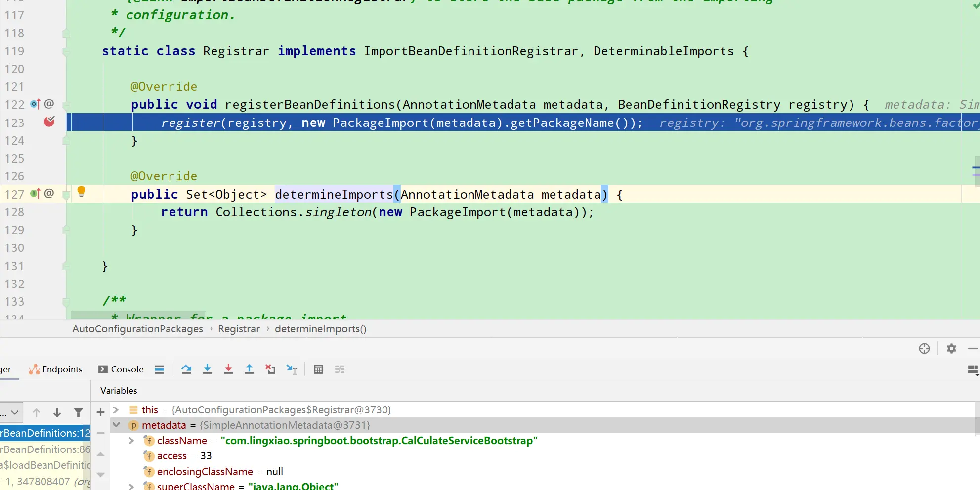Click the Drop Frame icon
This screenshot has width=980, height=490.
pos(270,369)
